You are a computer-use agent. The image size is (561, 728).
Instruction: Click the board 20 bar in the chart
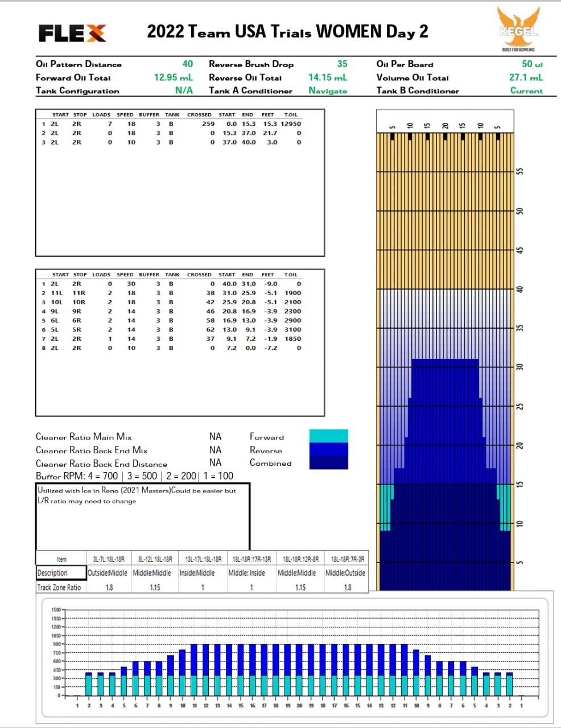tap(299, 670)
